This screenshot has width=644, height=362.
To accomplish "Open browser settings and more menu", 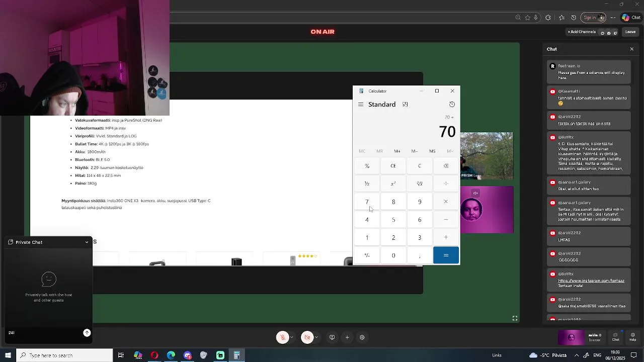I will (x=613, y=18).
